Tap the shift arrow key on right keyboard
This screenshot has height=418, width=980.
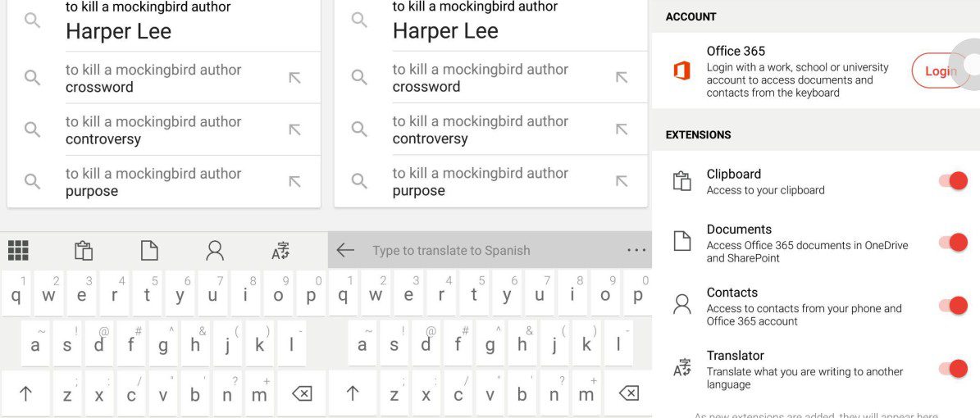click(353, 393)
